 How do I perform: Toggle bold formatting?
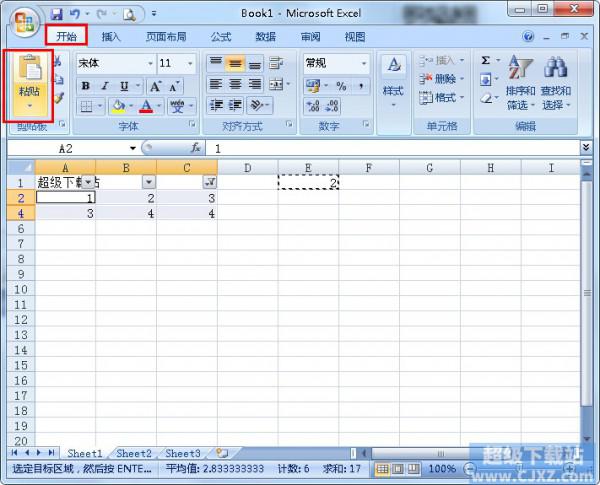(86, 86)
